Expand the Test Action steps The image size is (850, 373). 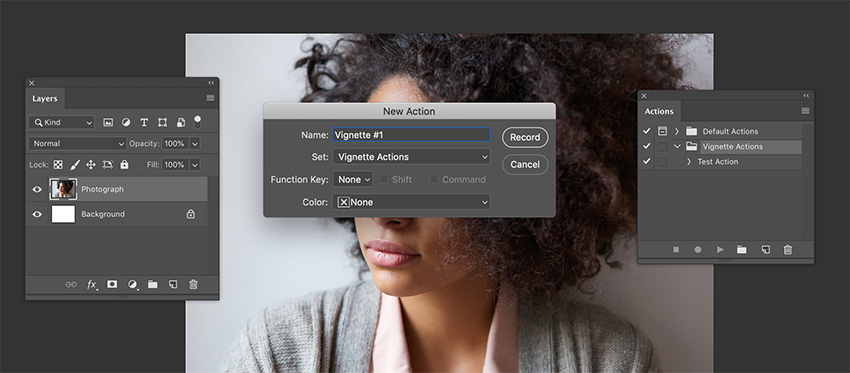pos(689,162)
